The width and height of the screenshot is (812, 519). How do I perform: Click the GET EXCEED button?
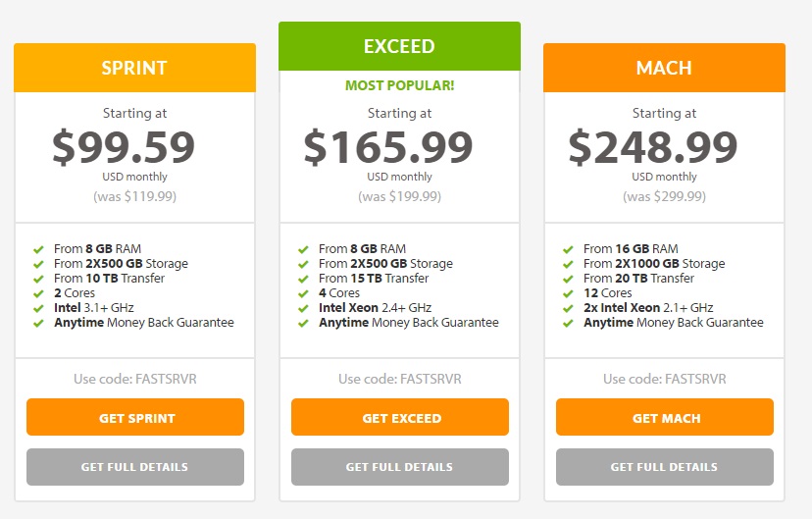[x=400, y=417]
